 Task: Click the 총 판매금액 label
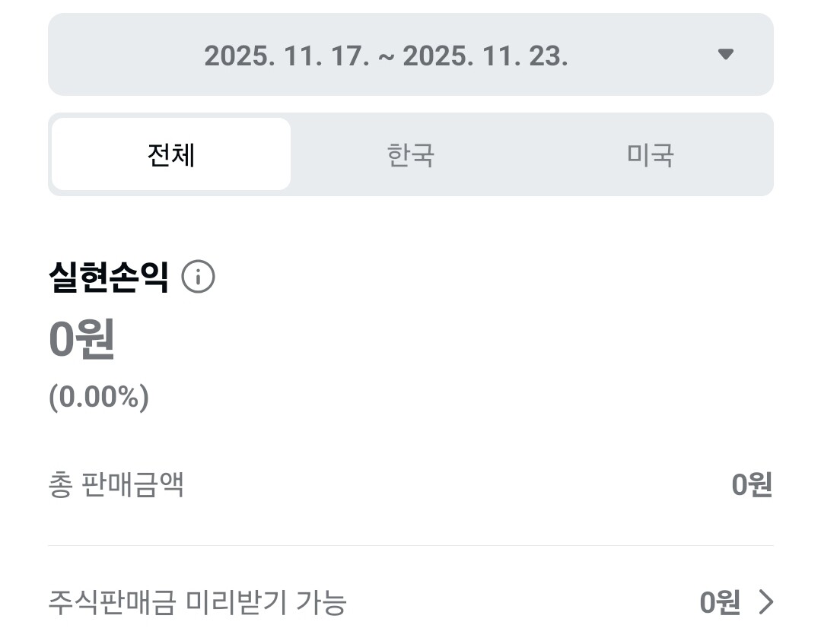pyautogui.click(x=116, y=484)
